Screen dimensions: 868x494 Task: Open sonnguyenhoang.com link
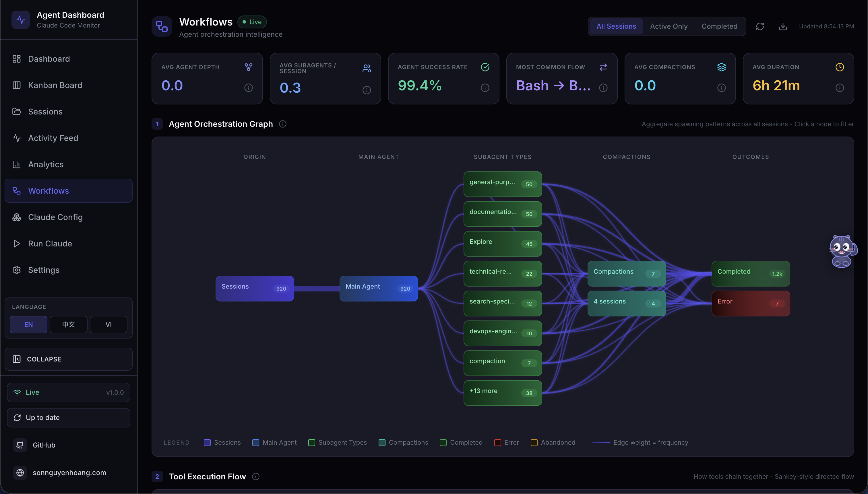pyautogui.click(x=69, y=472)
